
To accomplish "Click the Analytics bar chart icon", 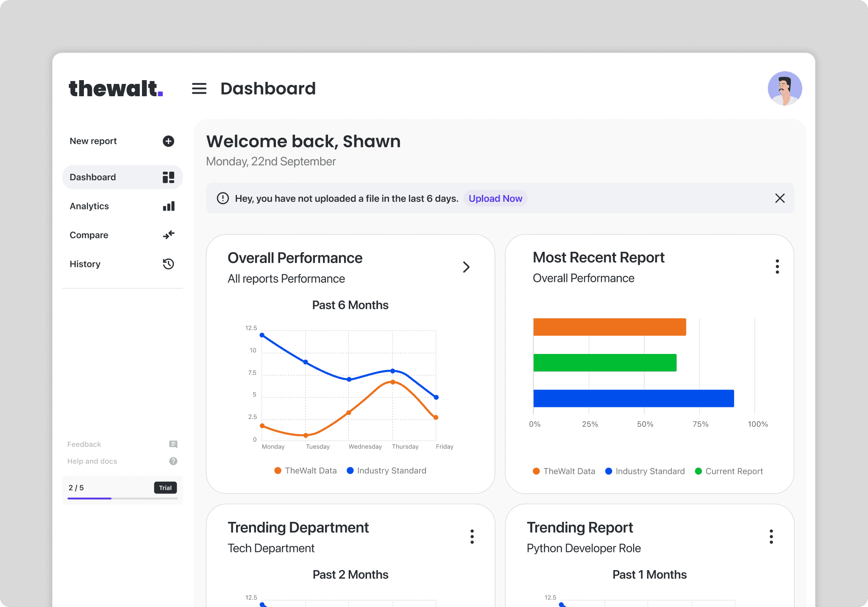I will click(x=168, y=206).
